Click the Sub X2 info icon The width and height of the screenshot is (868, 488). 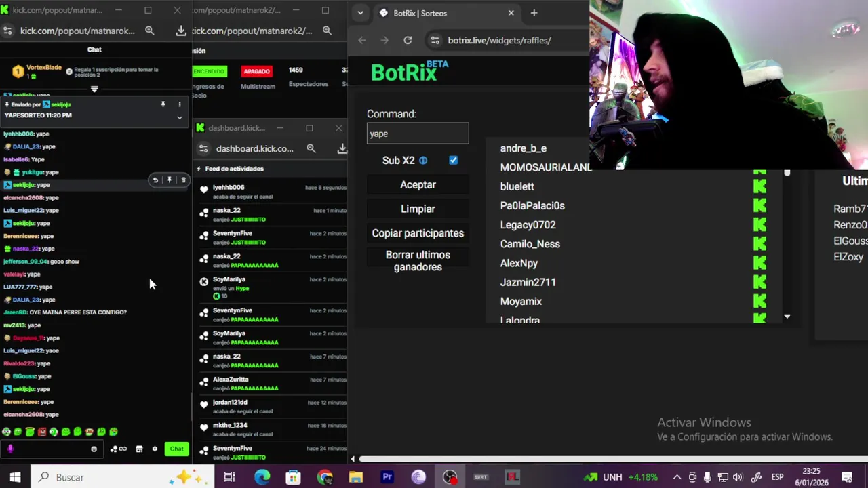(423, 161)
